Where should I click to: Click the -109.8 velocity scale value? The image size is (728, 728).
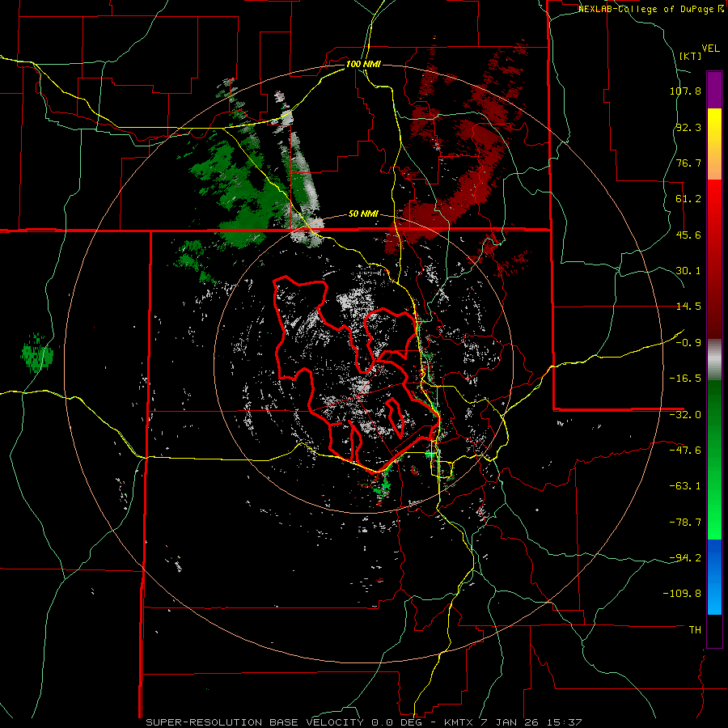click(x=682, y=594)
